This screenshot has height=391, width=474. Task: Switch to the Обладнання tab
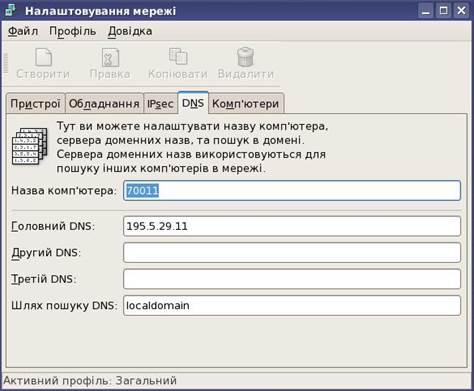pos(104,104)
